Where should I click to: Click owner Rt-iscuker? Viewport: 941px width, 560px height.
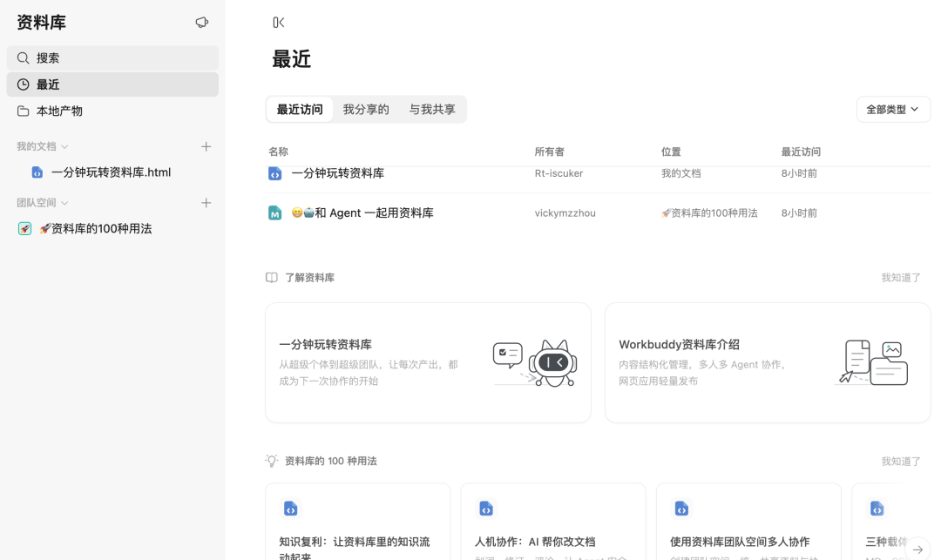[559, 173]
